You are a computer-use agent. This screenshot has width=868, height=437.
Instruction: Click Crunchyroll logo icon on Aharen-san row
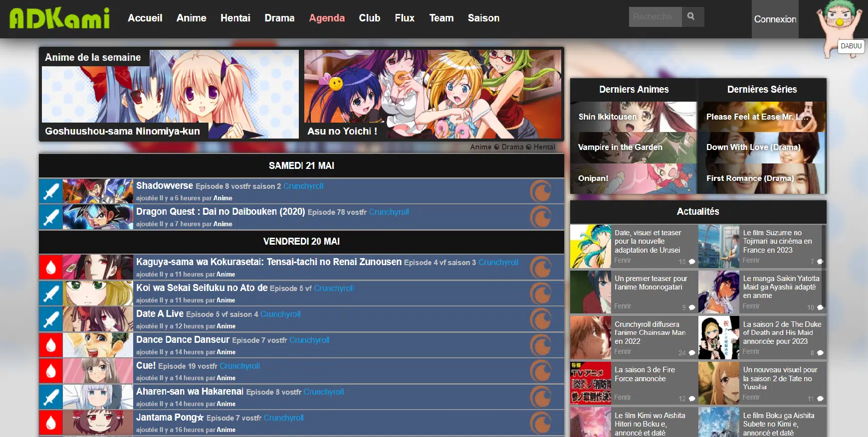tap(541, 397)
